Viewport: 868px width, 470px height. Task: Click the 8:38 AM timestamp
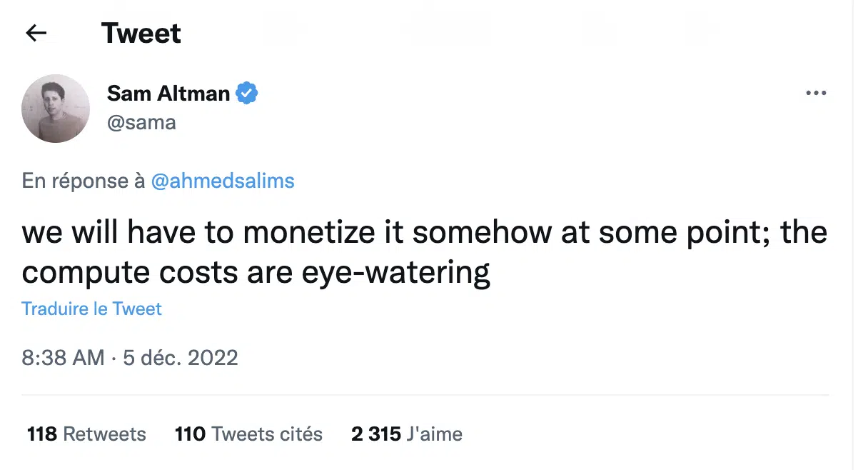tap(63, 357)
